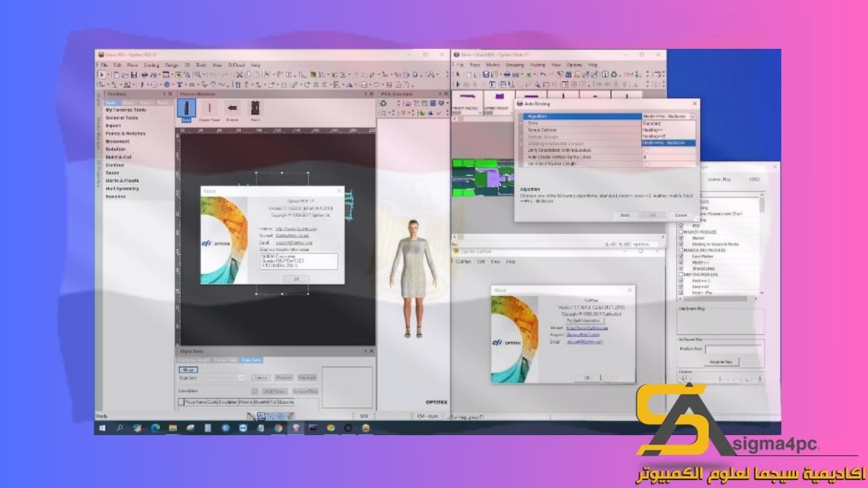Screen dimensions: 868x488
Task: Open the Help menu in PDS window
Action: tap(256, 64)
